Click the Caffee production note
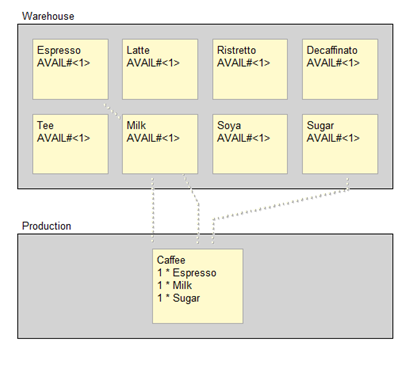Viewport: 407px width, 371px height. [198, 286]
